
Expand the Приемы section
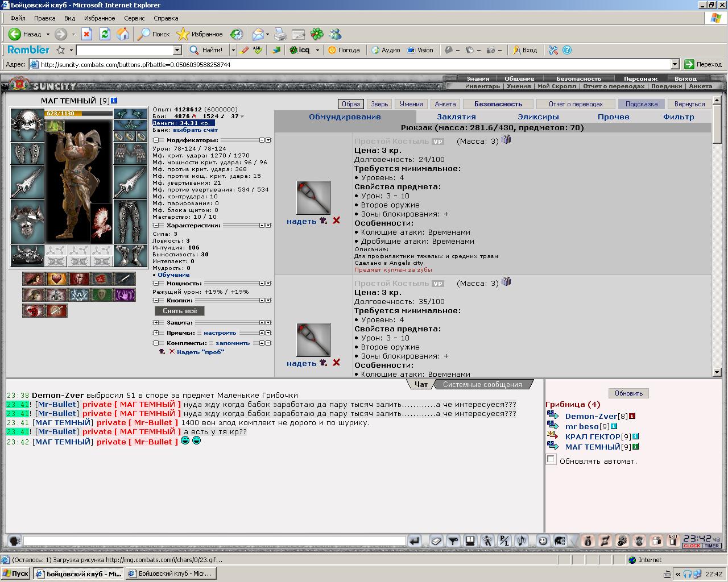(x=156, y=333)
